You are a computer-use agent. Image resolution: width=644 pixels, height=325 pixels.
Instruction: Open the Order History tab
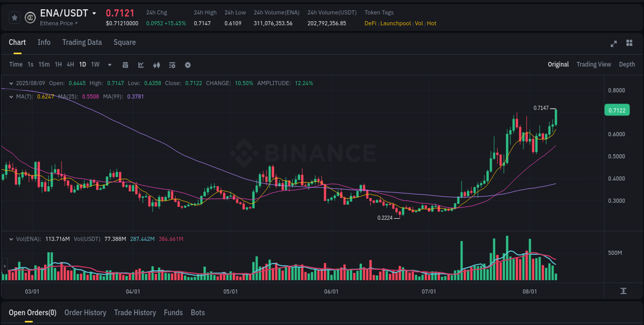[x=85, y=313]
